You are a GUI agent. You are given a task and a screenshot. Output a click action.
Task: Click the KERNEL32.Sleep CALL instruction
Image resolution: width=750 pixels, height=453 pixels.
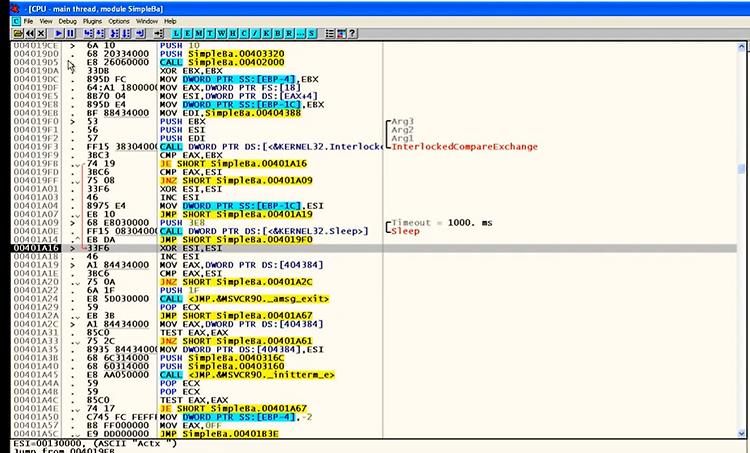click(264, 231)
